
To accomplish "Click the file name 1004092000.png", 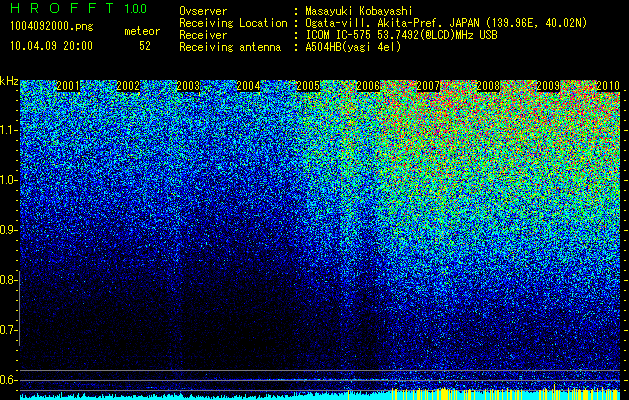I will 52,27.
